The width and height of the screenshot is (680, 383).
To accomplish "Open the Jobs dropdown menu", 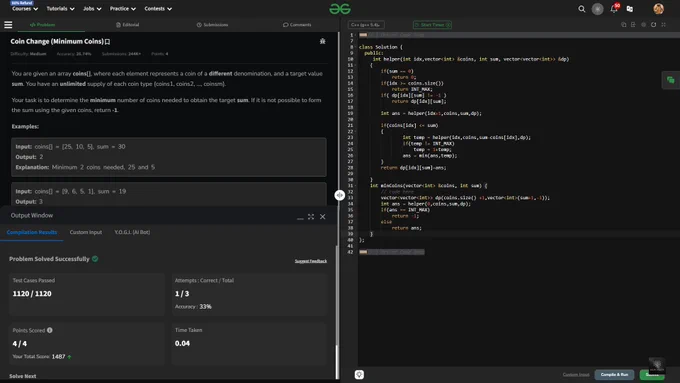I will [x=92, y=9].
